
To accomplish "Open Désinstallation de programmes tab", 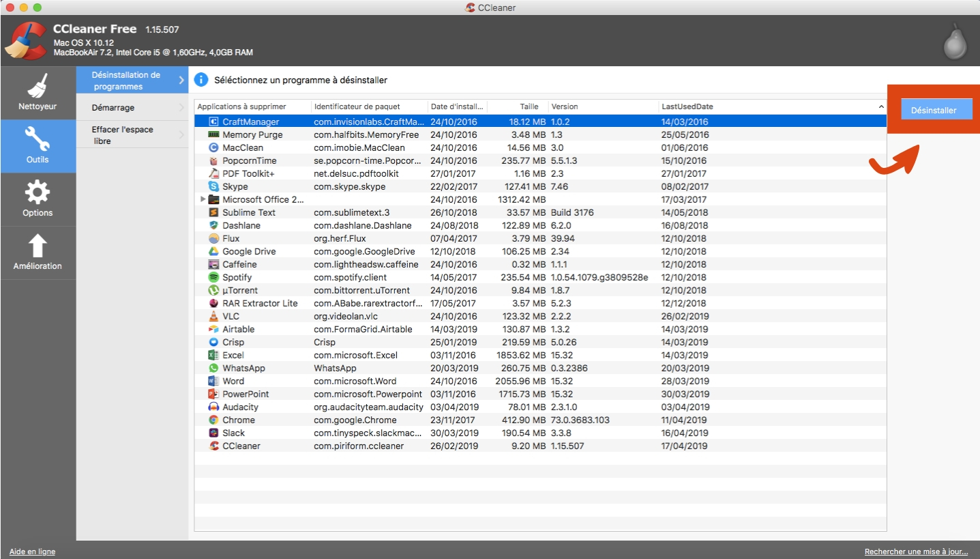I will click(132, 81).
